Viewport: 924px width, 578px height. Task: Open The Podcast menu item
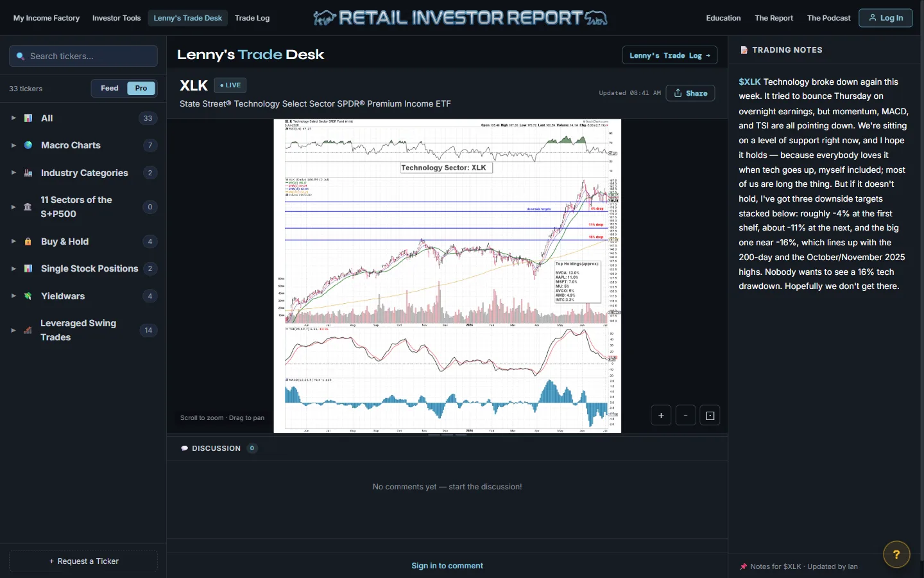click(828, 18)
